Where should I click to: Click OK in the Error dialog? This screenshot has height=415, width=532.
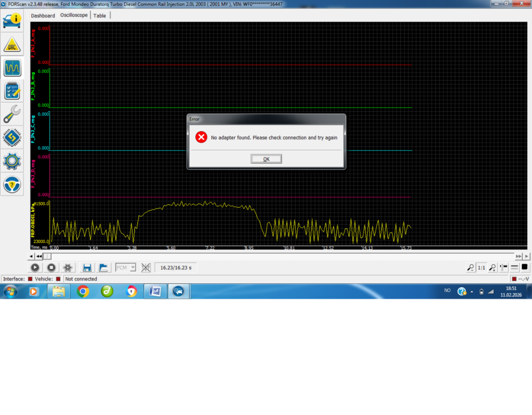pyautogui.click(x=266, y=159)
